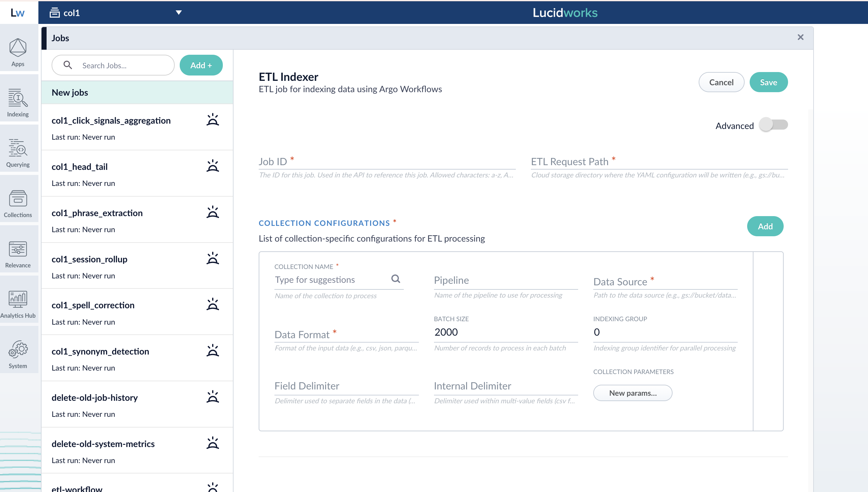Open the delete-old-job-history job
The image size is (868, 492).
pos(137,405)
